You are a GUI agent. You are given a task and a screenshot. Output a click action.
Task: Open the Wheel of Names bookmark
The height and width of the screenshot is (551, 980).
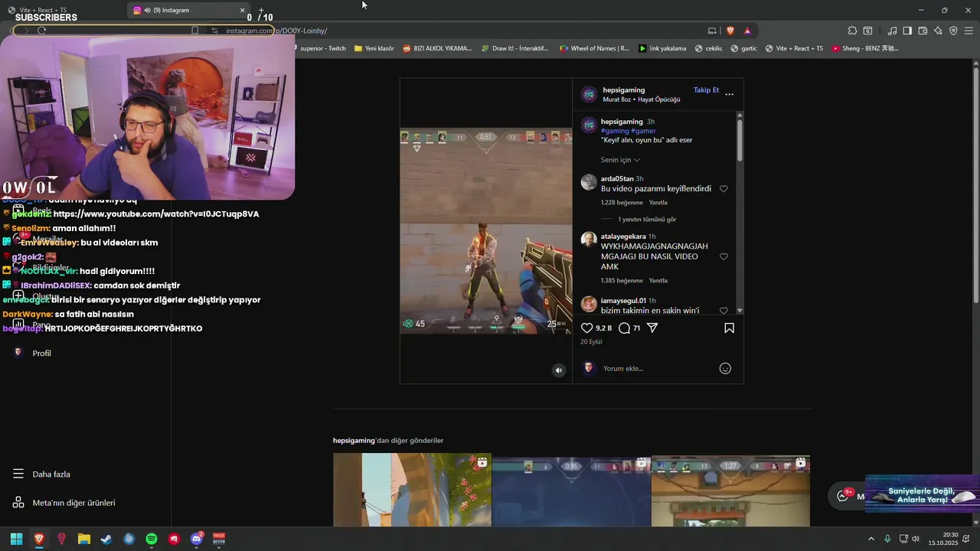[594, 48]
